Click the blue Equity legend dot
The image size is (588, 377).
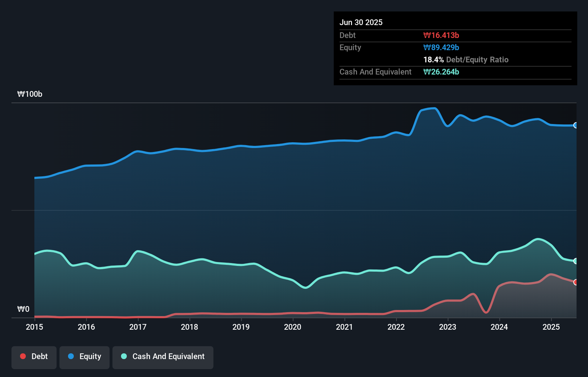click(x=71, y=356)
